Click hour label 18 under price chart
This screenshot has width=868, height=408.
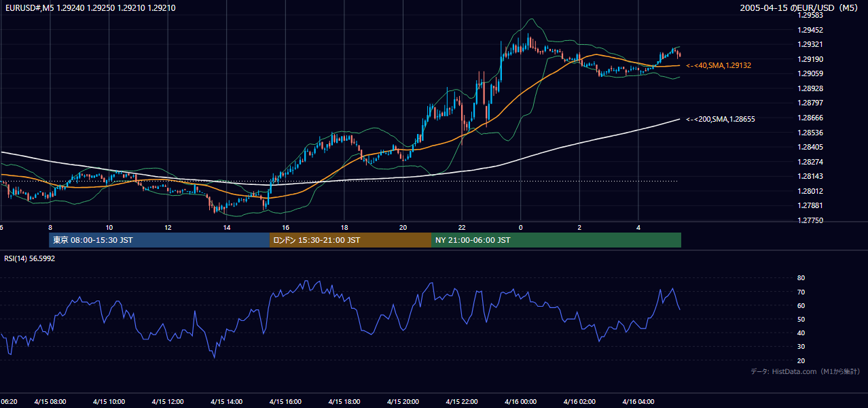tap(344, 227)
